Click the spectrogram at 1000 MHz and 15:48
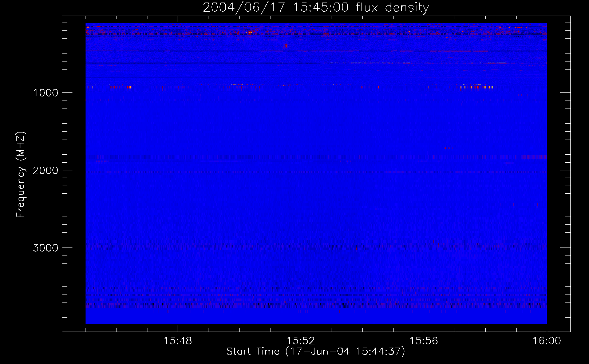The image size is (589, 364). tap(178, 92)
